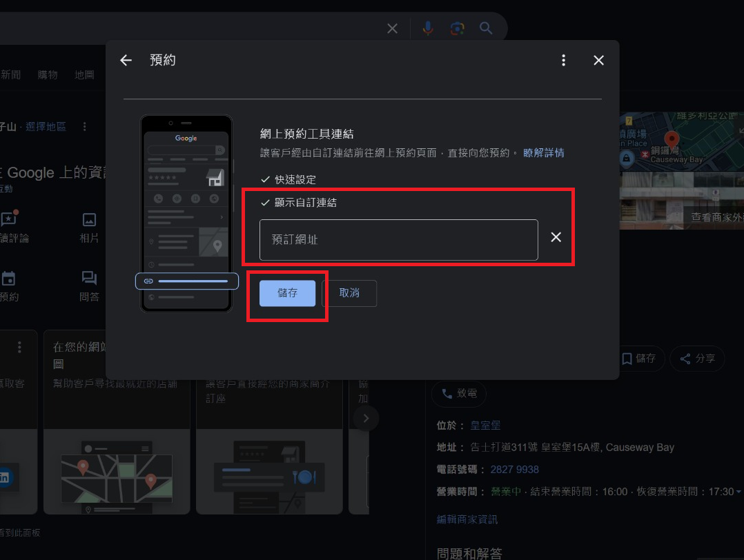
Task: Open Google Lens image search icon
Action: pyautogui.click(x=457, y=28)
